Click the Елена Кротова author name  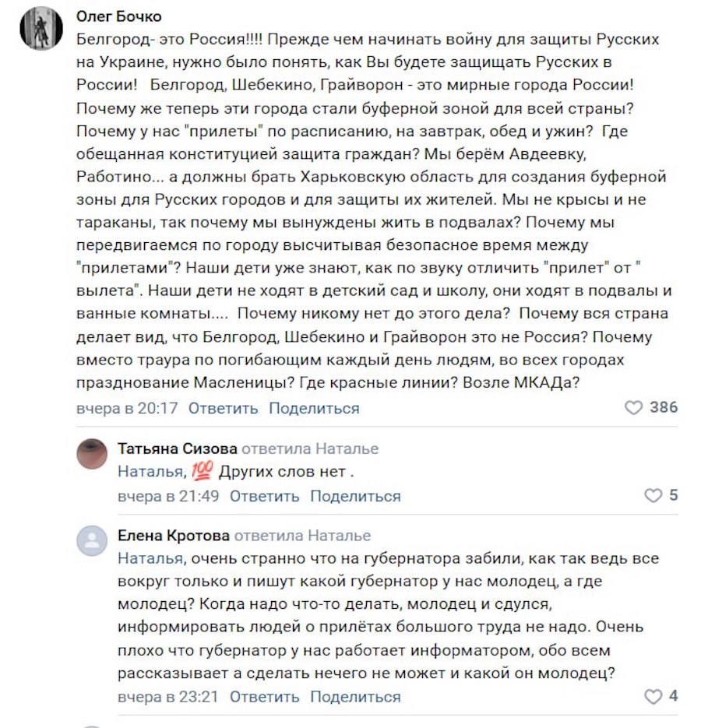pos(174,536)
